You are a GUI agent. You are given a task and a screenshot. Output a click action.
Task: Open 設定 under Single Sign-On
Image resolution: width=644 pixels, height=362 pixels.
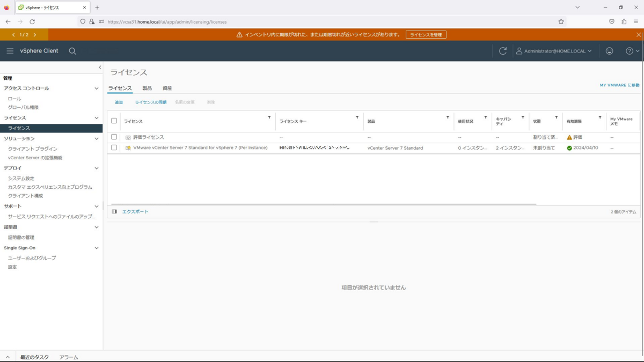point(12,267)
